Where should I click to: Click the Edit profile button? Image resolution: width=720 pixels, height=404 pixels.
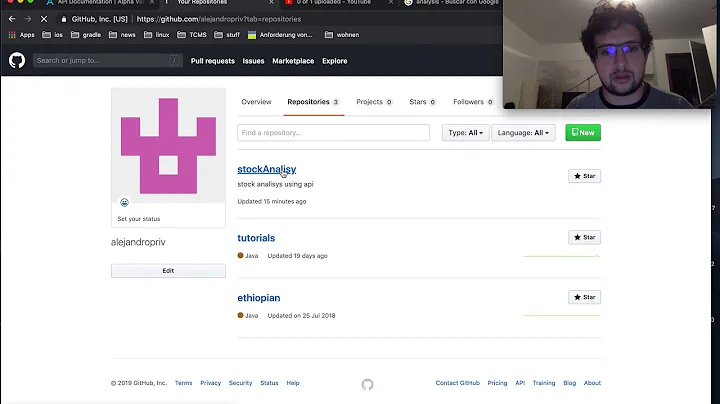168,271
